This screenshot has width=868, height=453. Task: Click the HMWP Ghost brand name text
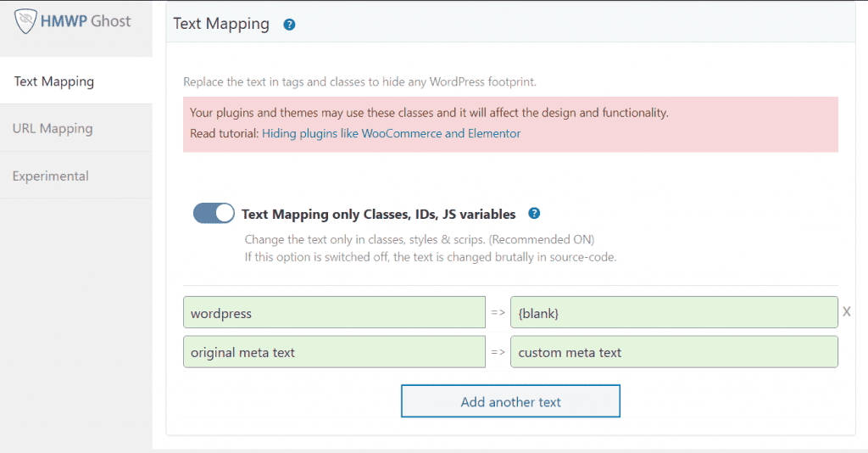tap(86, 21)
